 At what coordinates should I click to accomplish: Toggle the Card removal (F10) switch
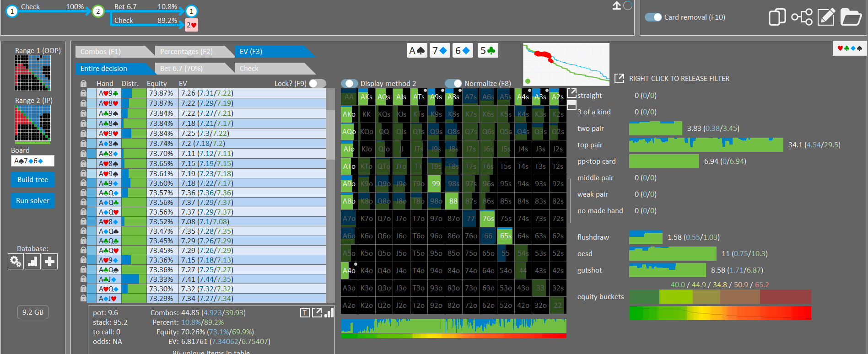[x=653, y=17]
